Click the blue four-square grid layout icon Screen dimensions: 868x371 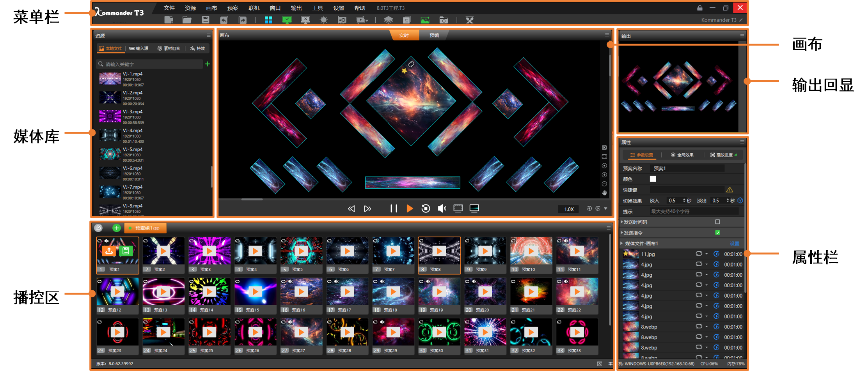[x=268, y=20]
